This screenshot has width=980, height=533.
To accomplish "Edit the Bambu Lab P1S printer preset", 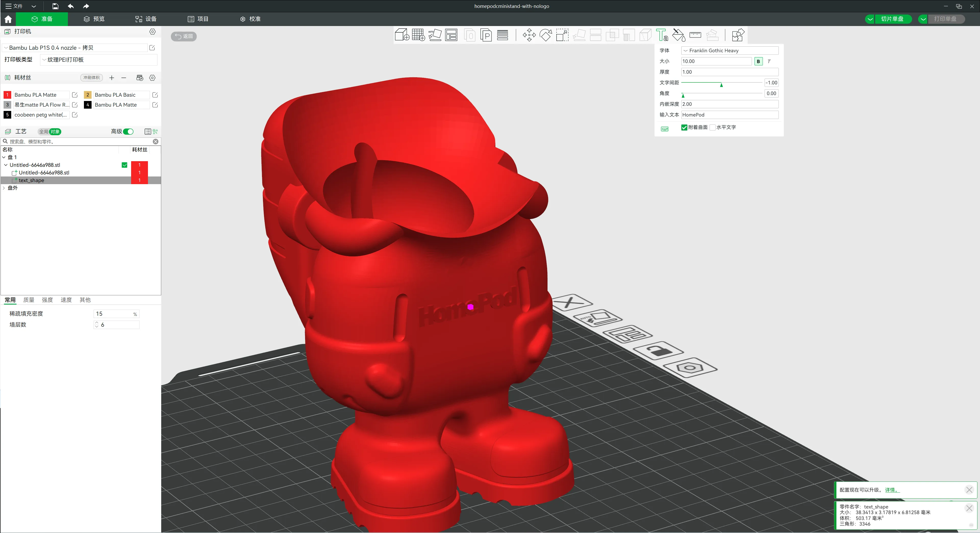I will coord(152,47).
